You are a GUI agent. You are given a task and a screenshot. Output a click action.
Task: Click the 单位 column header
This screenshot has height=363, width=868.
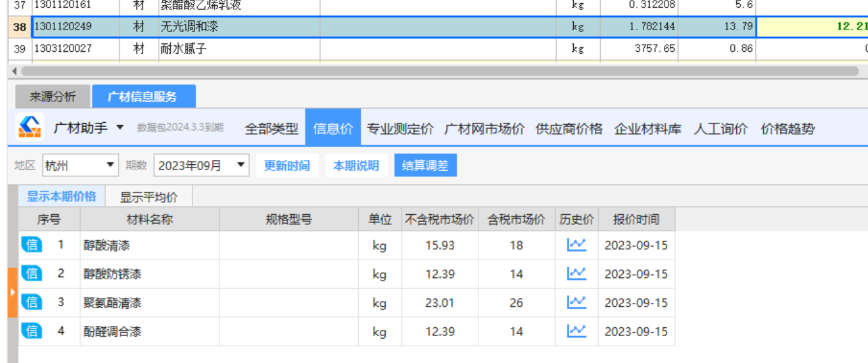pyautogui.click(x=380, y=219)
